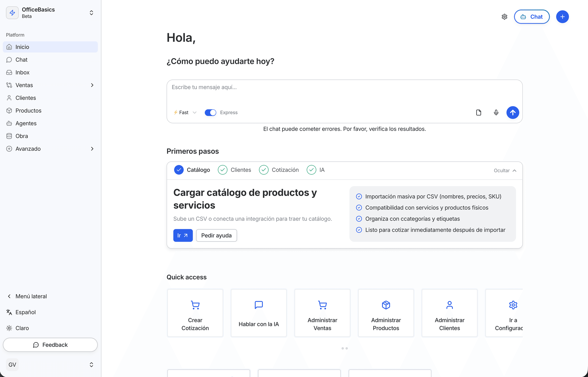Image resolution: width=588 pixels, height=377 pixels.
Task: Attach a document to your message
Action: click(479, 112)
